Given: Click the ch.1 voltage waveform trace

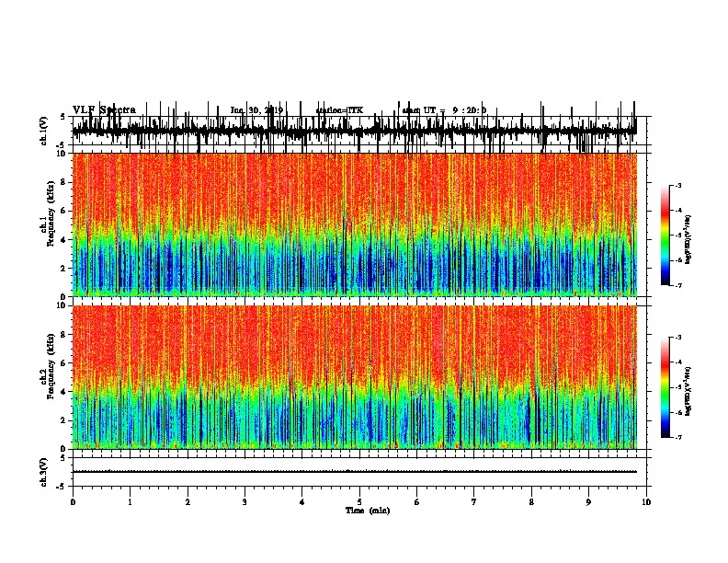Looking at the screenshot, I should pyautogui.click(x=355, y=130).
